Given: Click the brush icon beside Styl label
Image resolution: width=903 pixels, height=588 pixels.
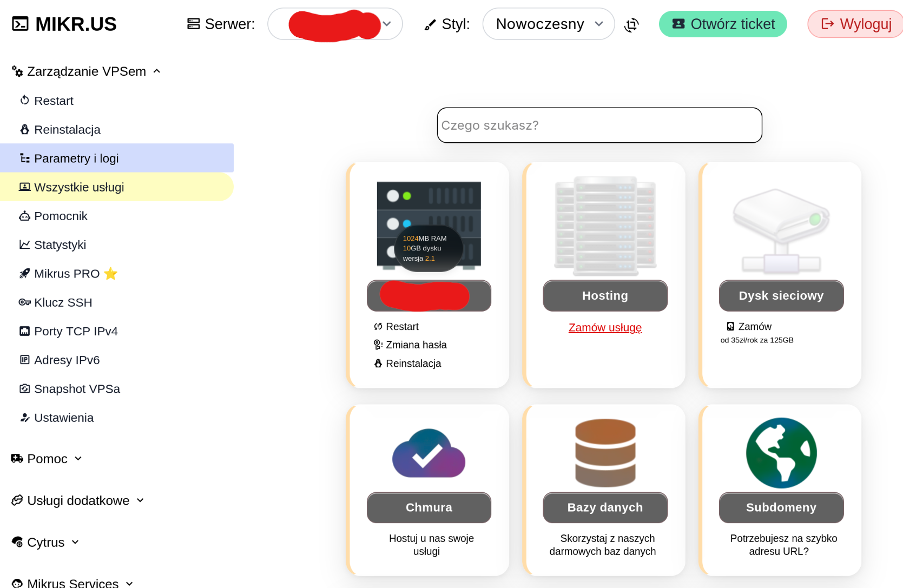Looking at the screenshot, I should pyautogui.click(x=430, y=24).
